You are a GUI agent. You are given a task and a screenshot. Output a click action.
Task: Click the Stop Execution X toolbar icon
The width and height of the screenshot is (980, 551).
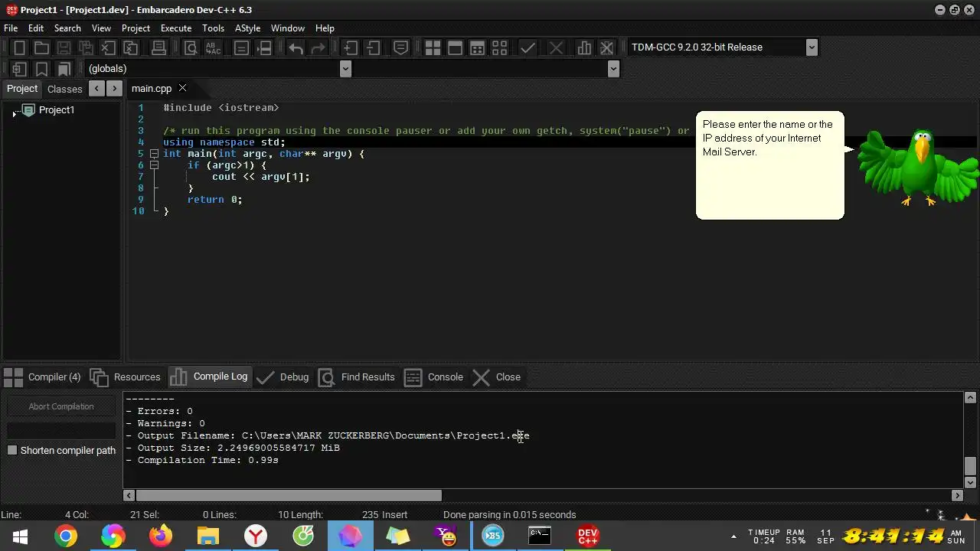[556, 47]
